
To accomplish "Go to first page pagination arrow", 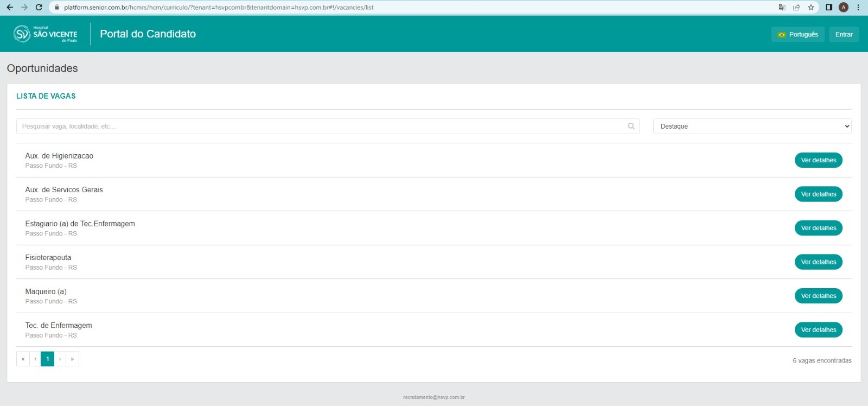I will (23, 359).
